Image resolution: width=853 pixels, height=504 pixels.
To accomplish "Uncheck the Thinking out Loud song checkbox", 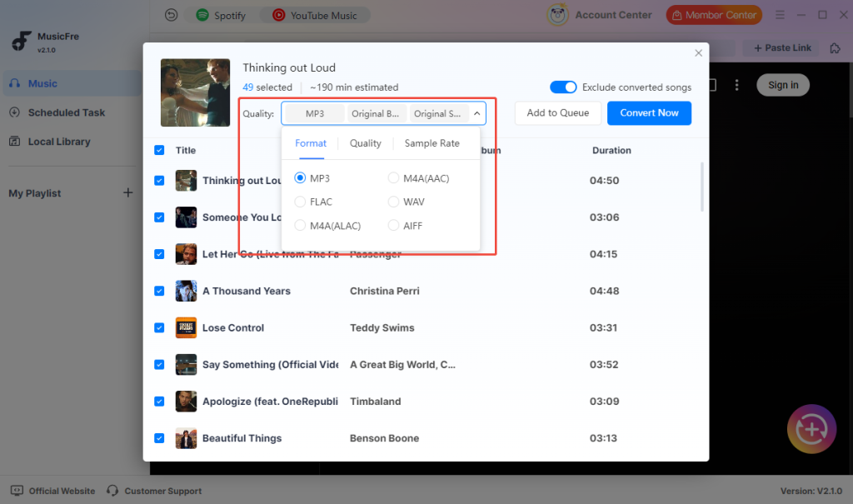I will coord(159,181).
